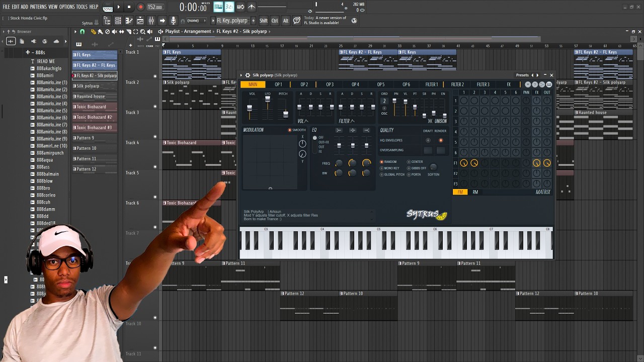Enable the MONO KEY option

click(389, 168)
